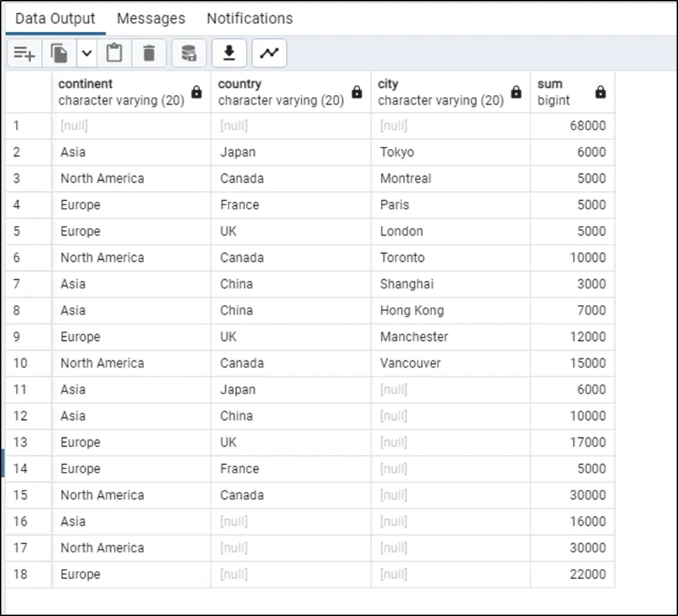The image size is (678, 616).
Task: Open the Graph Visualiser line chart icon
Action: pyautogui.click(x=269, y=53)
